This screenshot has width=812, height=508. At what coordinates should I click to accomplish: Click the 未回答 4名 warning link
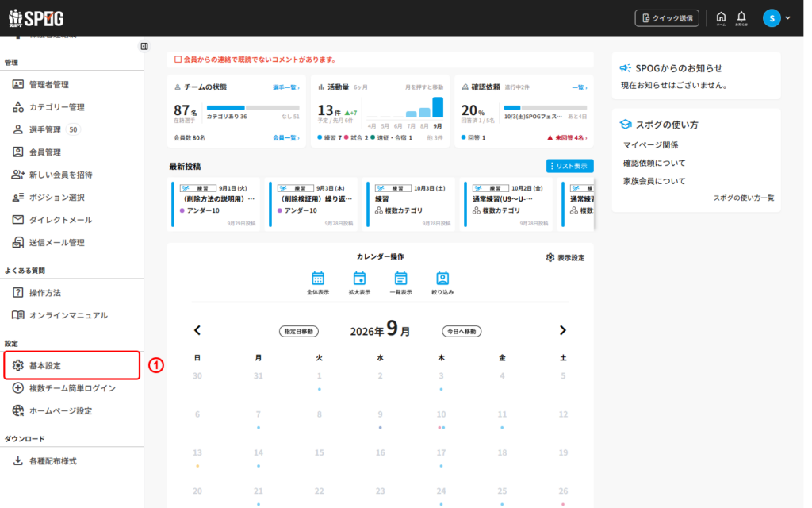click(568, 138)
